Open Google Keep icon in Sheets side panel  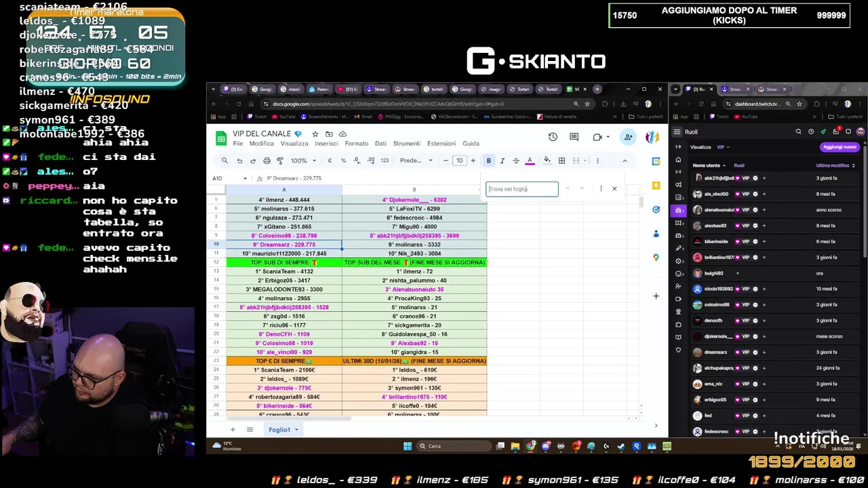click(x=656, y=186)
